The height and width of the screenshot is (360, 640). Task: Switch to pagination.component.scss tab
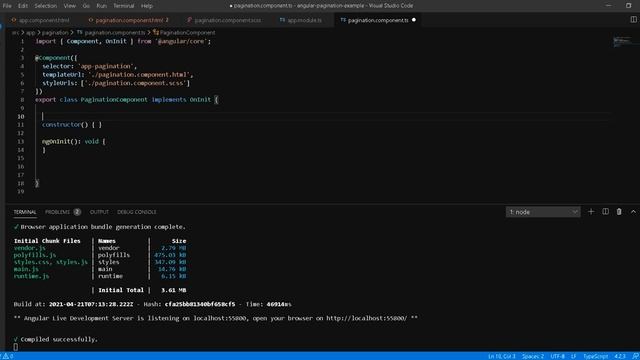[227, 20]
